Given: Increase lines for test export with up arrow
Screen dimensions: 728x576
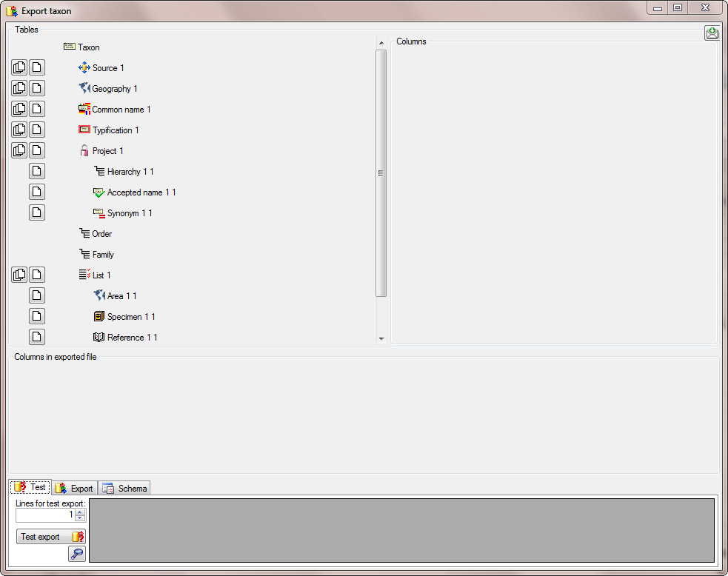Looking at the screenshot, I should pyautogui.click(x=80, y=512).
